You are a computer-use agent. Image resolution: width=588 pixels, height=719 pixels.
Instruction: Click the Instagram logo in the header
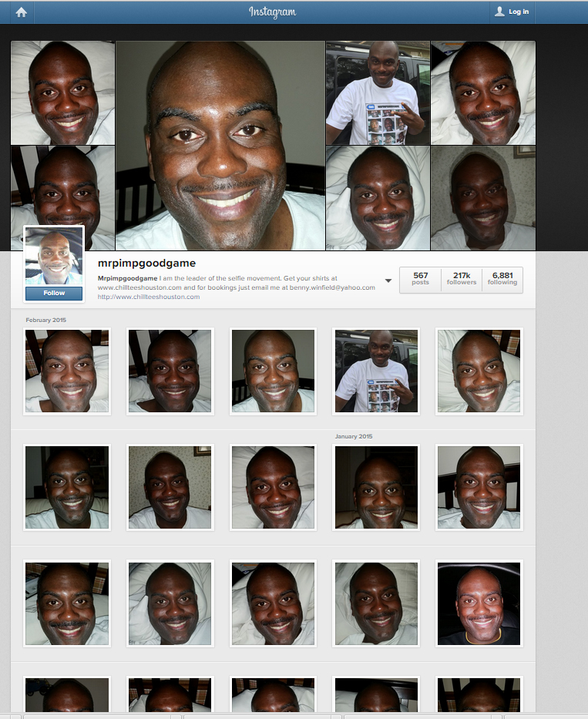(x=273, y=12)
